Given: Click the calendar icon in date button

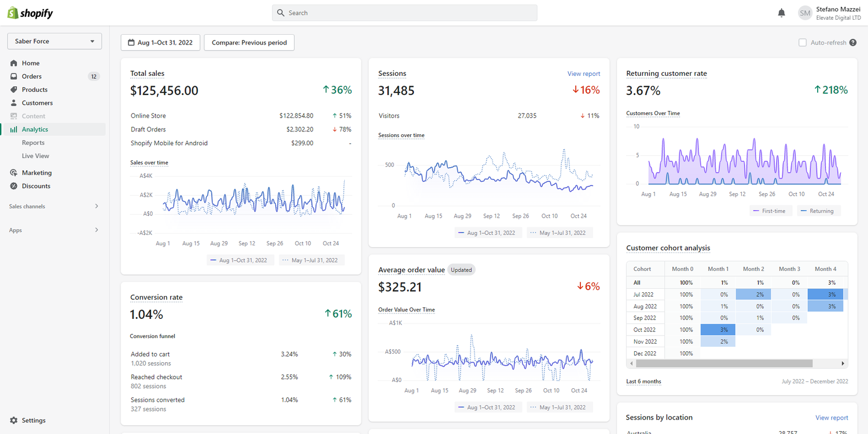Looking at the screenshot, I should tap(131, 43).
